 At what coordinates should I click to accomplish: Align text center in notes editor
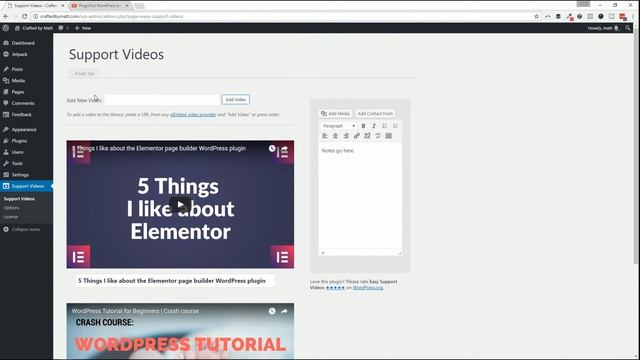[x=336, y=136]
